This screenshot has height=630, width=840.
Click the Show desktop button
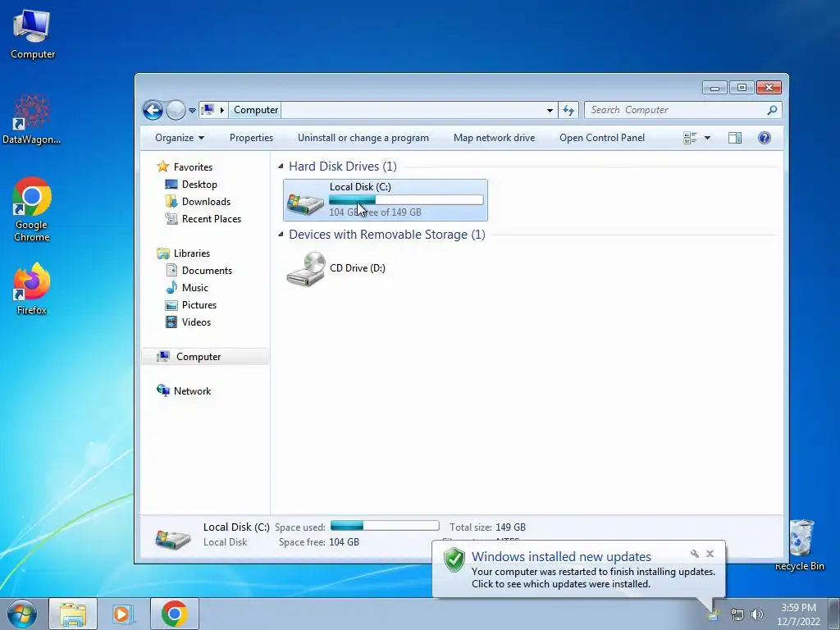pos(834,614)
